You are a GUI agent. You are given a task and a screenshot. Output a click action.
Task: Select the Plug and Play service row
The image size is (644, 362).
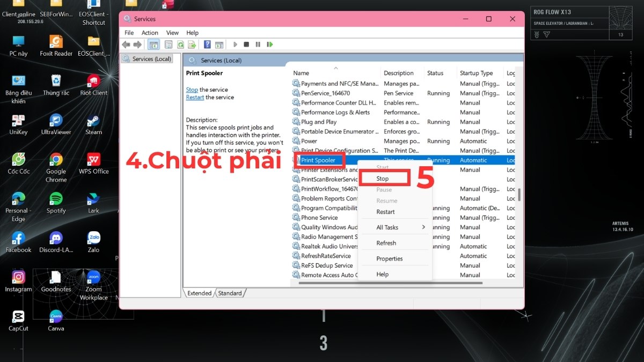pos(402,122)
